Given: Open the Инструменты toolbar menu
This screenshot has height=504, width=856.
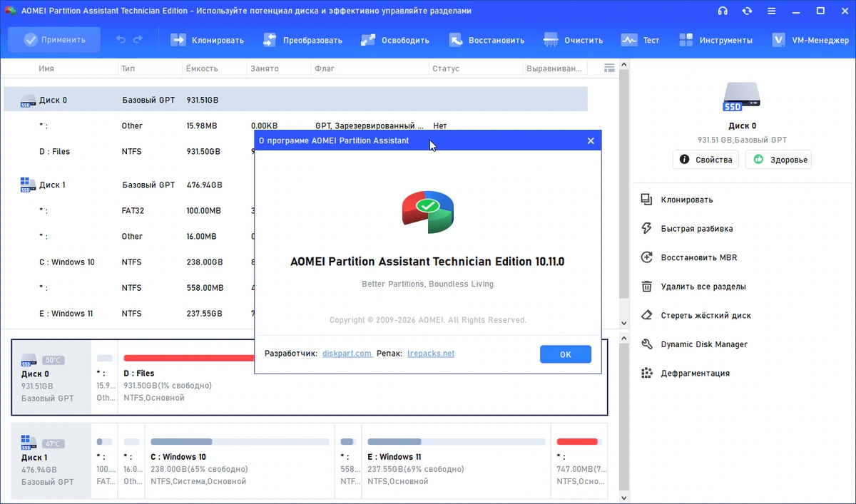Looking at the screenshot, I should point(715,40).
